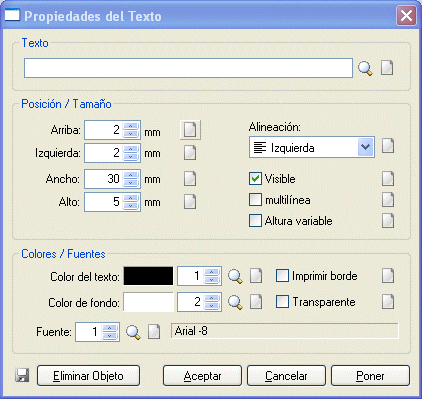Enable the multilínea checkbox
Screen dimensions: 422x399
[255, 200]
